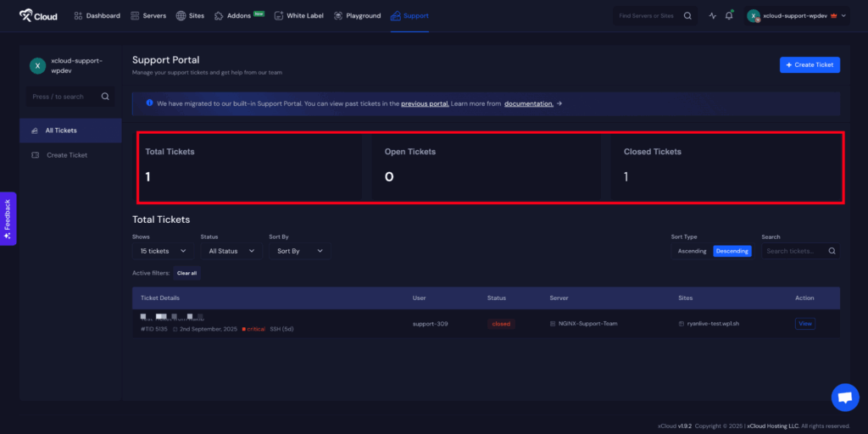
Task: Open the activity pulse icon in header
Action: (712, 15)
